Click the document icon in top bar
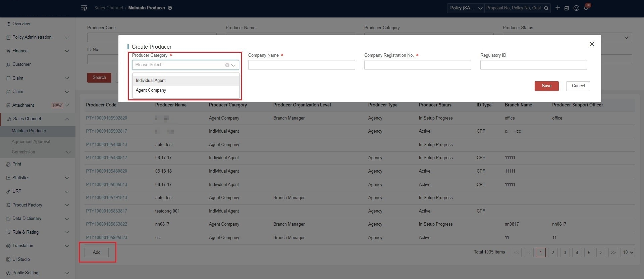Screen dimensions: 644x279 [x=567, y=8]
